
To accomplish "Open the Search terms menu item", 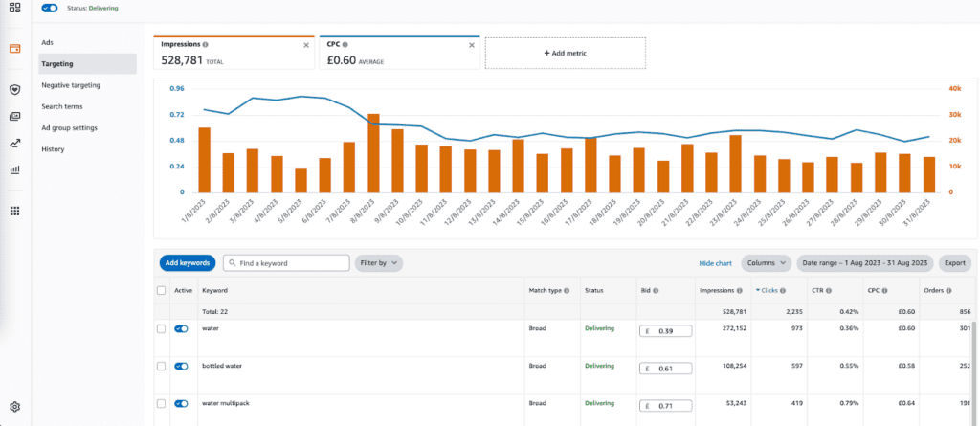I will pyautogui.click(x=63, y=106).
